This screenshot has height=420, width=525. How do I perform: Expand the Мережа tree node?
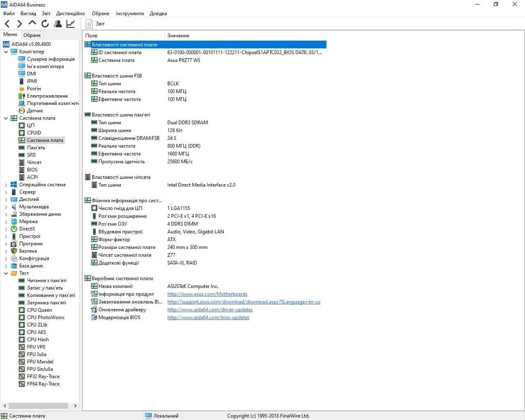[6, 221]
